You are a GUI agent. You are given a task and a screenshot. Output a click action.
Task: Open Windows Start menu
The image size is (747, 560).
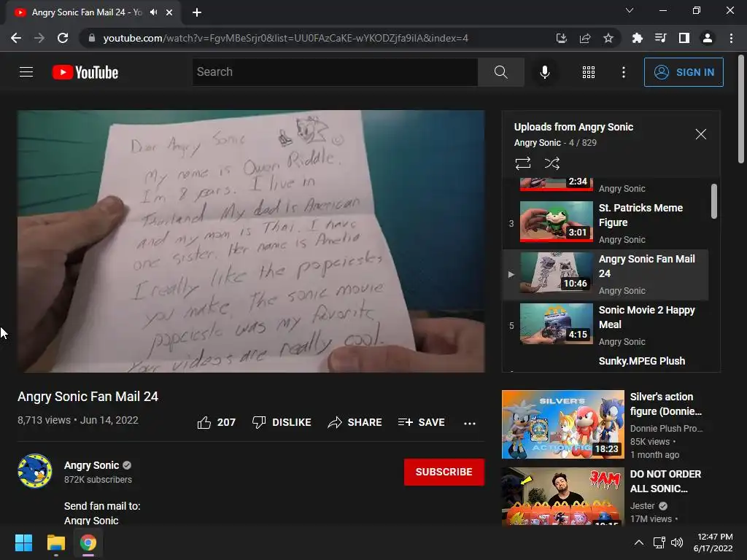coord(23,542)
